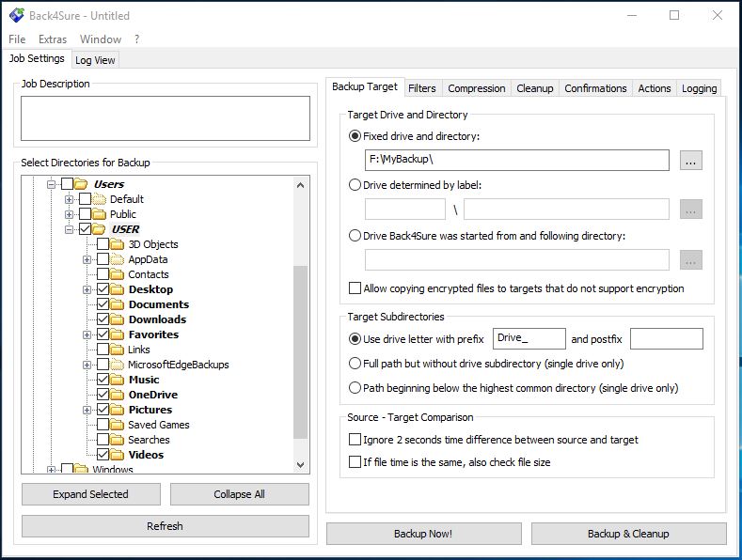This screenshot has height=560, width=742.
Task: Click the Videos folder icon
Action: coord(117,455)
